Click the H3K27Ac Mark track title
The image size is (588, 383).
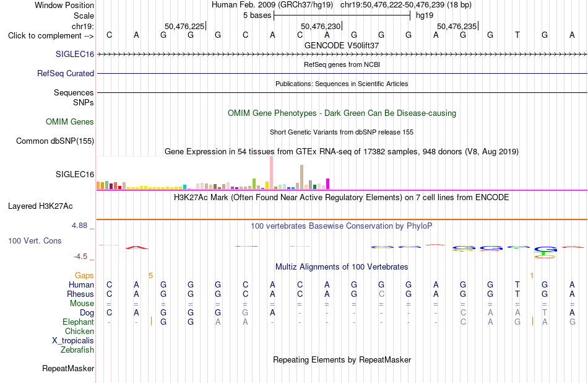click(342, 197)
